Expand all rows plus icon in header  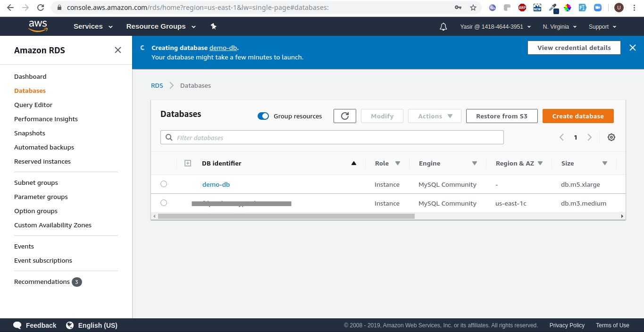tap(187, 163)
